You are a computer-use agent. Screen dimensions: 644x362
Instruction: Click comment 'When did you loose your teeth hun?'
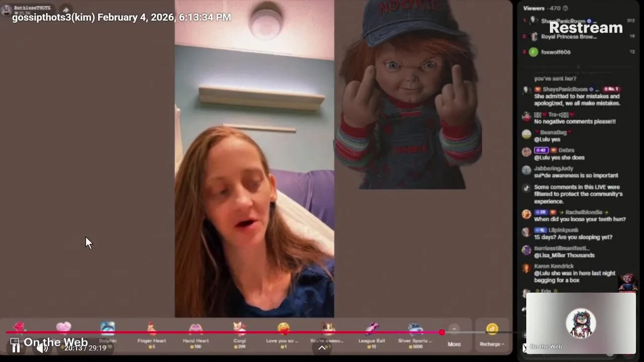click(580, 219)
